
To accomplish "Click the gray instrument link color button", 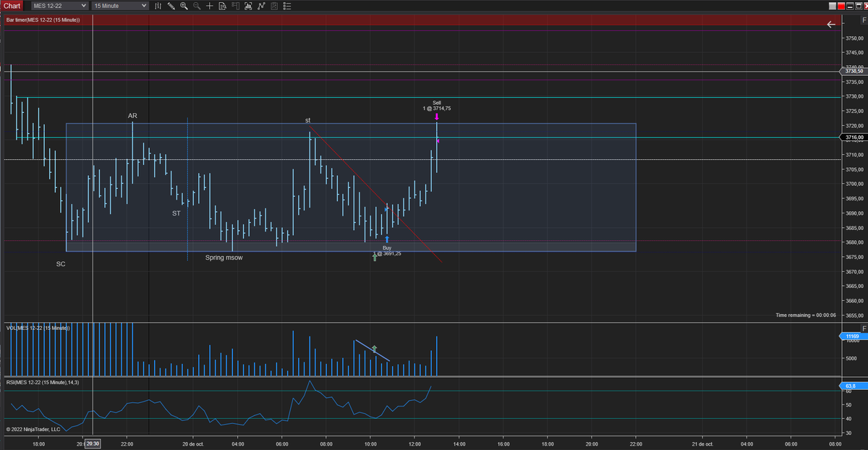I will 833,6.
